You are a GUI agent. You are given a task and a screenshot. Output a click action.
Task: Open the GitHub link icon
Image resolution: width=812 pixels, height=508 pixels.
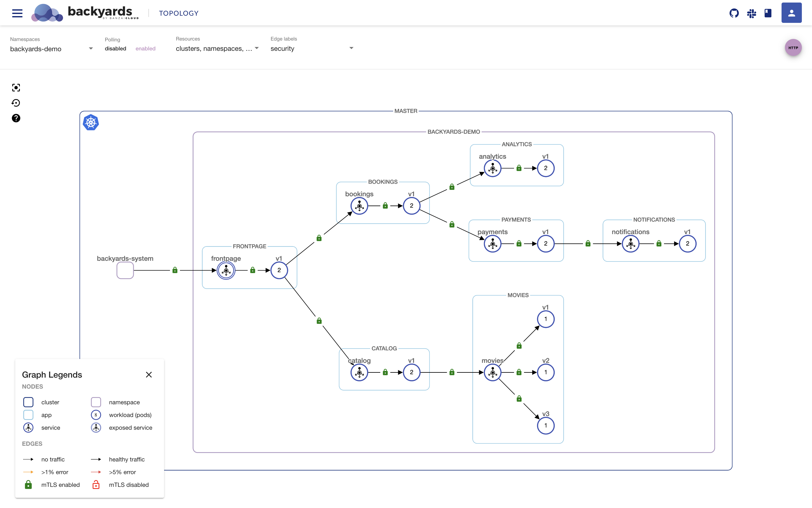(734, 13)
